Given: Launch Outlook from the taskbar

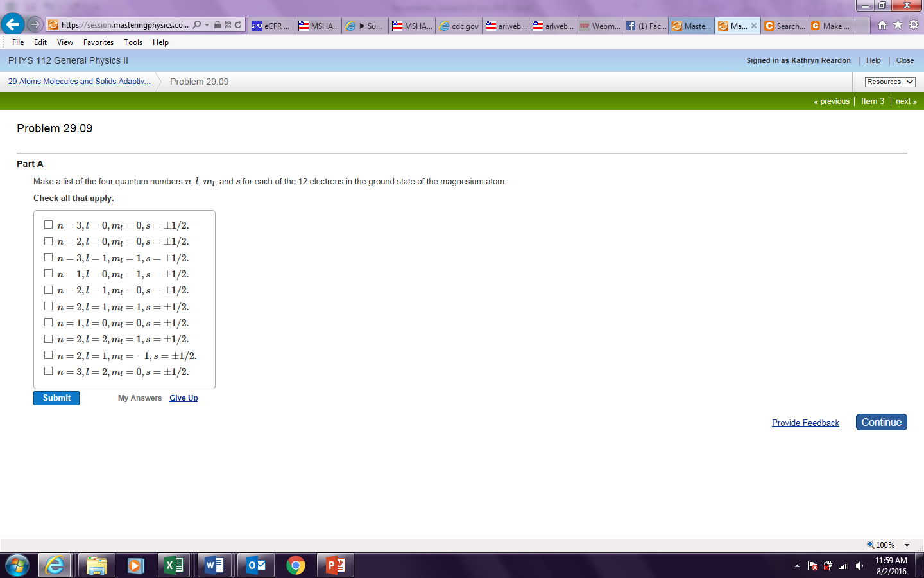Looking at the screenshot, I should pos(255,565).
